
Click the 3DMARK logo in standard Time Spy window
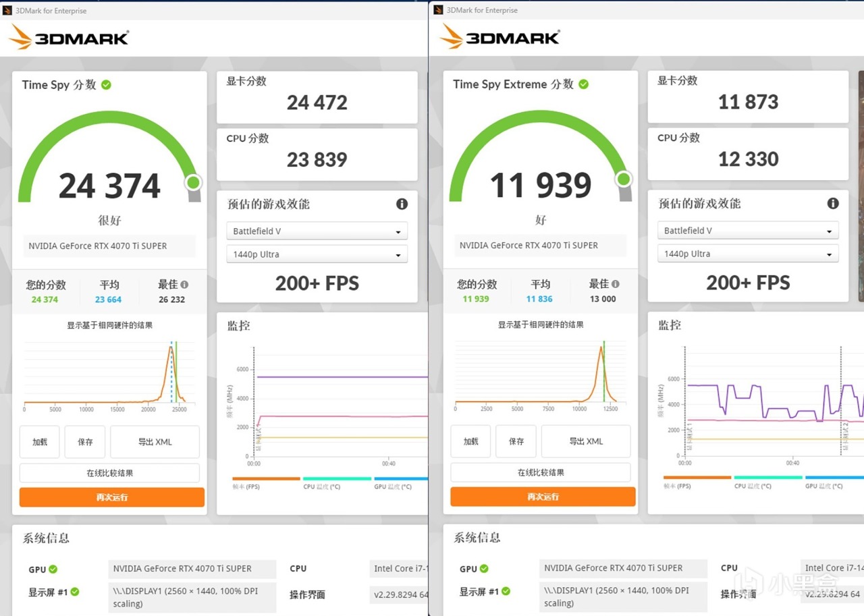(68, 37)
